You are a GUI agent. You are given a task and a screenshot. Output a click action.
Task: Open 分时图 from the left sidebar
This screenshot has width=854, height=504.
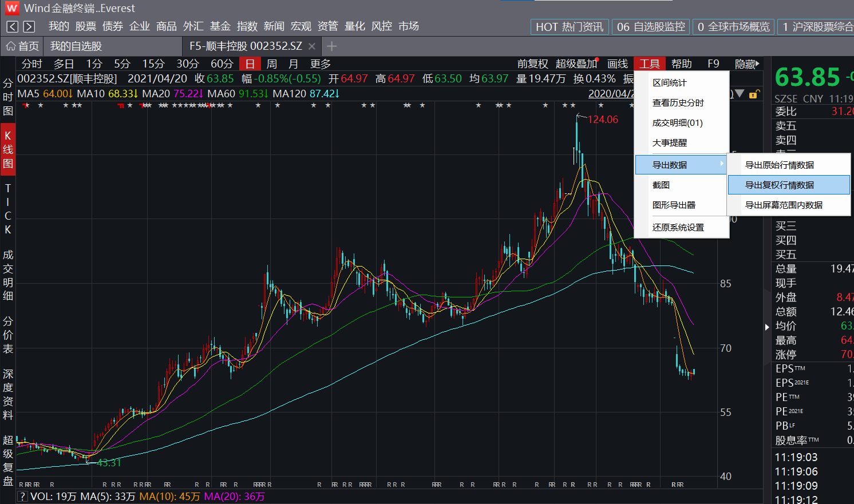(x=8, y=97)
